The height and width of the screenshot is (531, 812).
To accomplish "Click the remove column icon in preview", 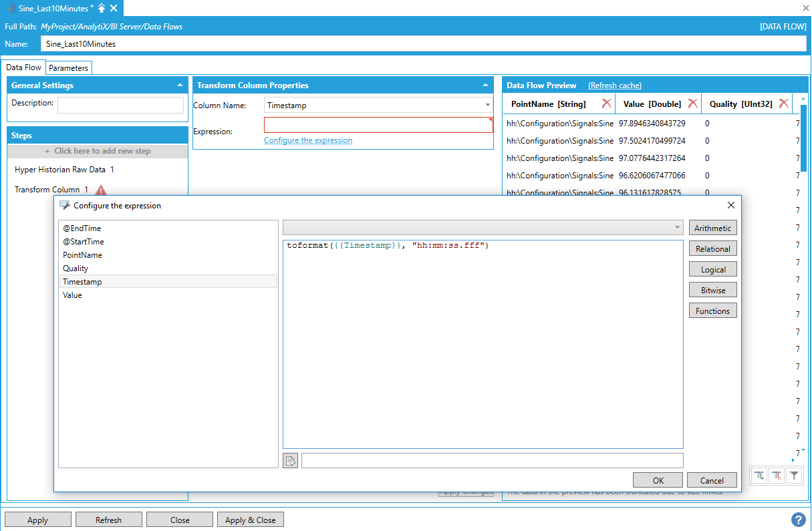I will [x=777, y=476].
